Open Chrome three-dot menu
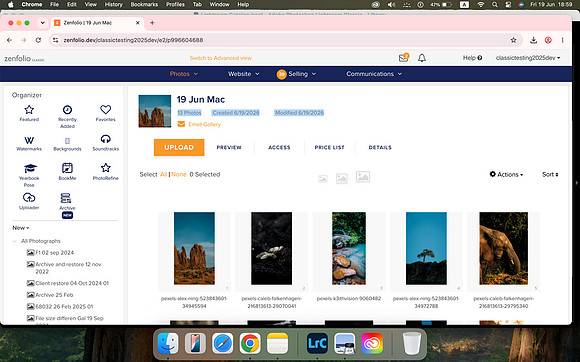Screen dimensions: 580x362 click(562, 40)
